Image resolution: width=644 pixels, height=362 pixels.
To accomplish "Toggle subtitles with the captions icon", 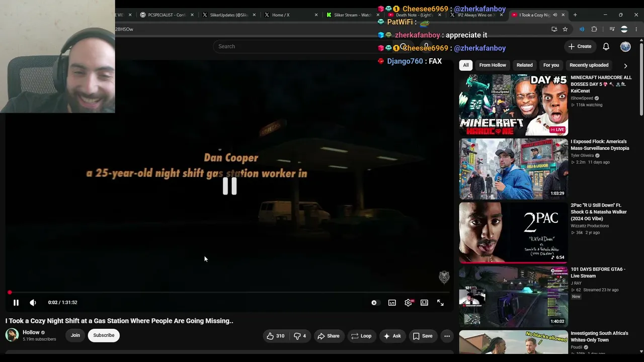I will pyautogui.click(x=392, y=303).
